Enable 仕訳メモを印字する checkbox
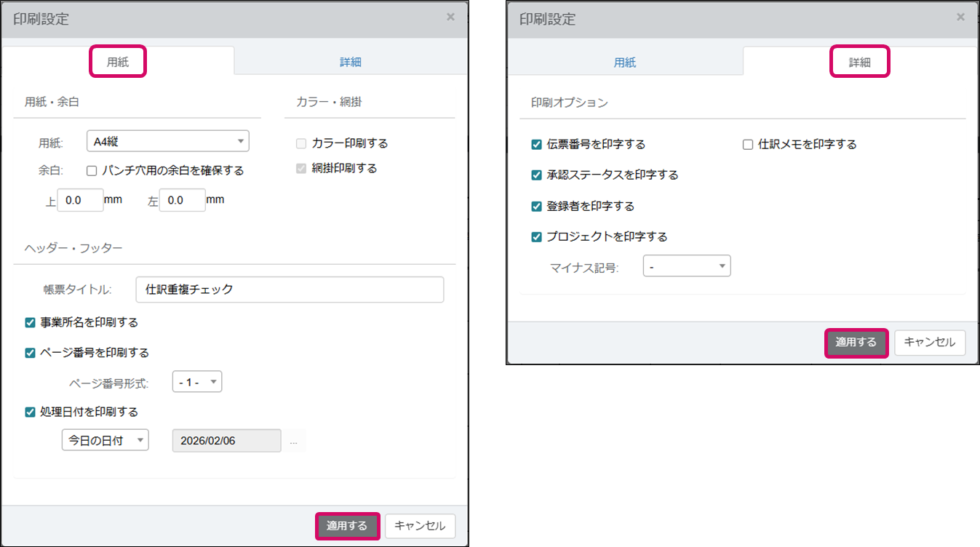The width and height of the screenshot is (980, 547). coord(748,145)
